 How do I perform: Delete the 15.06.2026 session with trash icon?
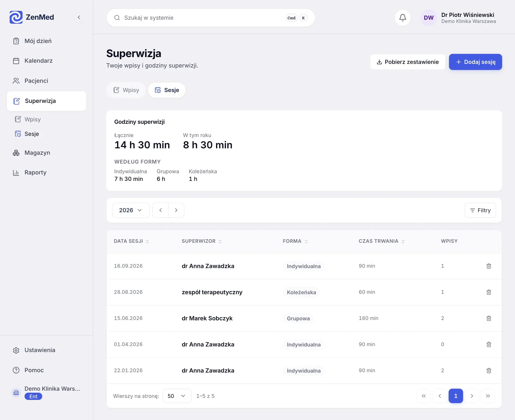(x=488, y=318)
